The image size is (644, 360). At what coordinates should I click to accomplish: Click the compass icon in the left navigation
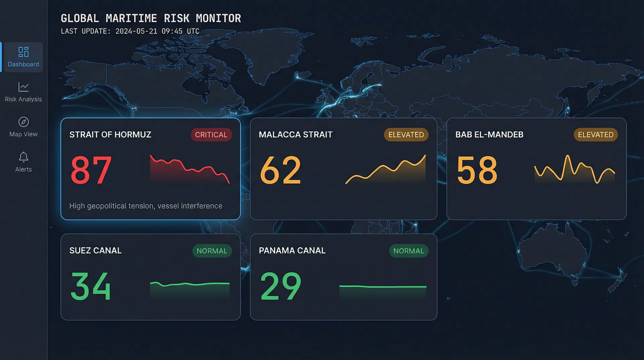[x=23, y=122]
